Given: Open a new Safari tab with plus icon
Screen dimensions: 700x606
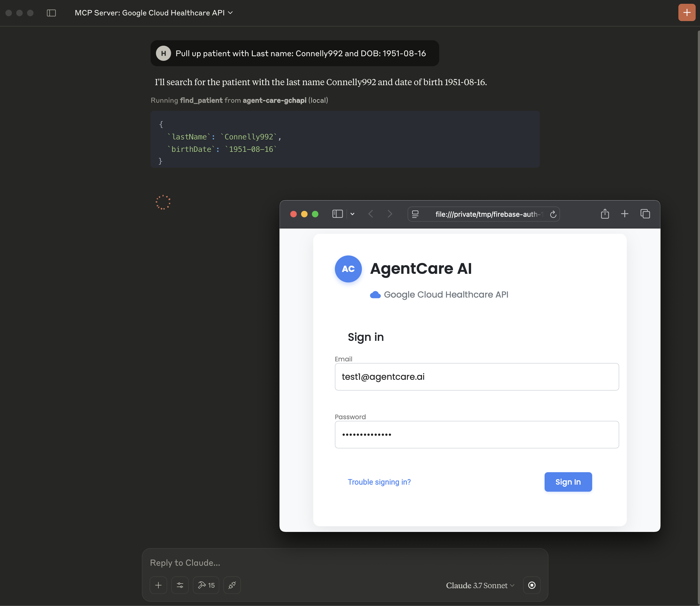Looking at the screenshot, I should (x=625, y=214).
